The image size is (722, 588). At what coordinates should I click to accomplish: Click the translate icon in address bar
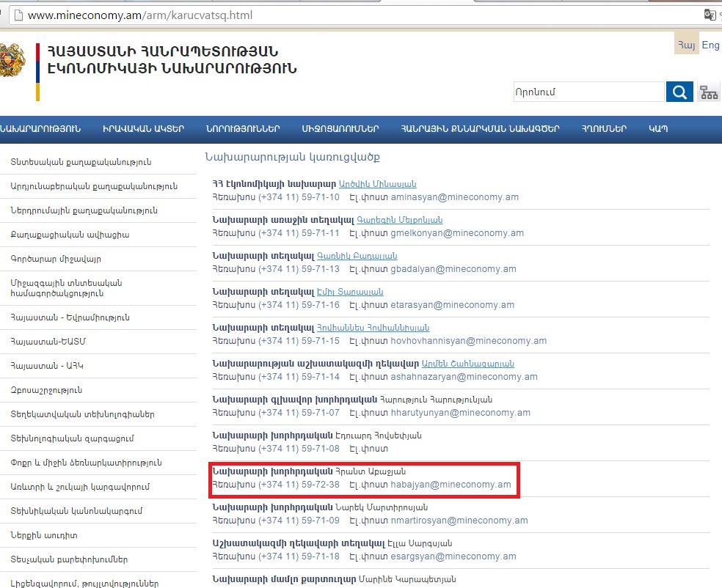point(710,15)
